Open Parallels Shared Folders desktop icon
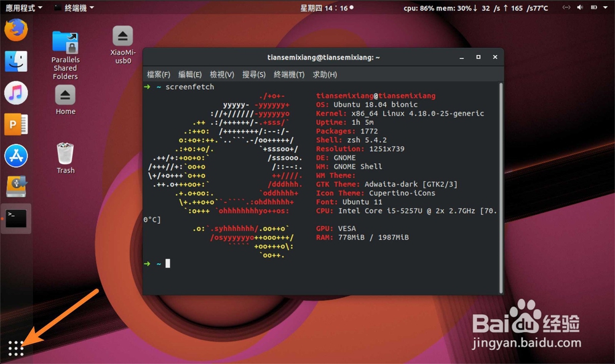 click(65, 56)
